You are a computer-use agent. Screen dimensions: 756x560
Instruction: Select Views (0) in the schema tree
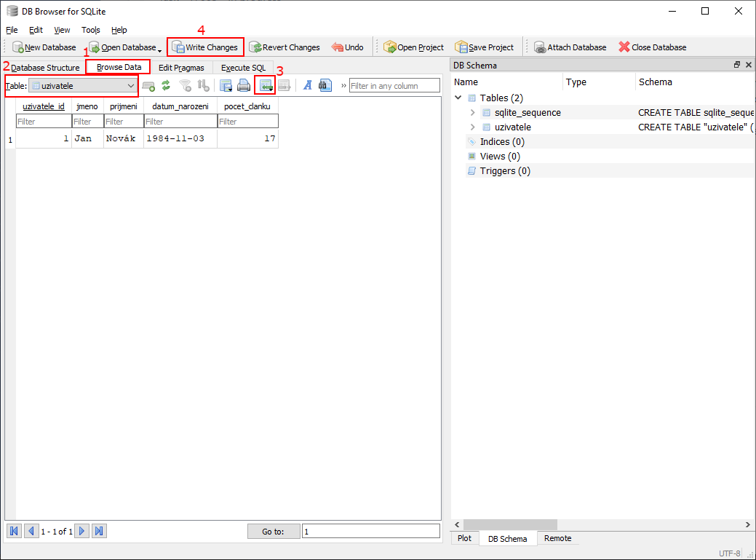499,157
